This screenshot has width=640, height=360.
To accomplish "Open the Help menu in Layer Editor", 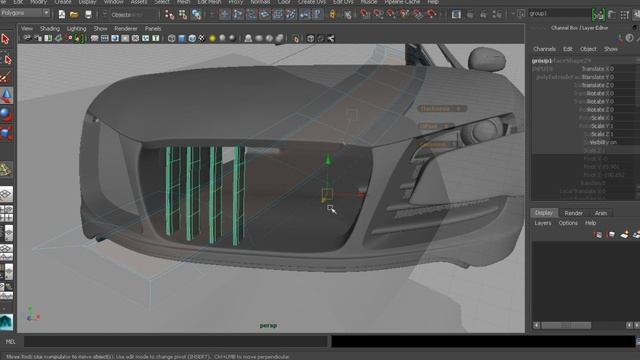I will pyautogui.click(x=591, y=223).
